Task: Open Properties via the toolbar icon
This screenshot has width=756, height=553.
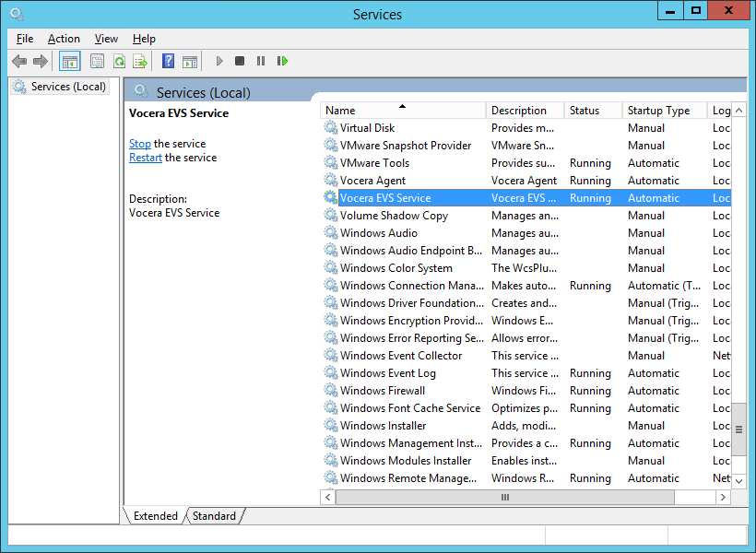Action: tap(97, 62)
